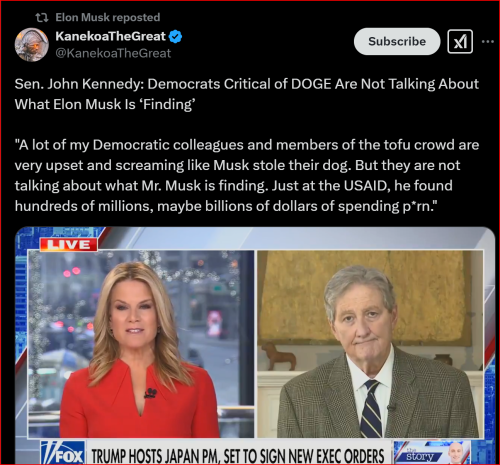Click the horse figurine on the mantel

pyautogui.click(x=279, y=357)
